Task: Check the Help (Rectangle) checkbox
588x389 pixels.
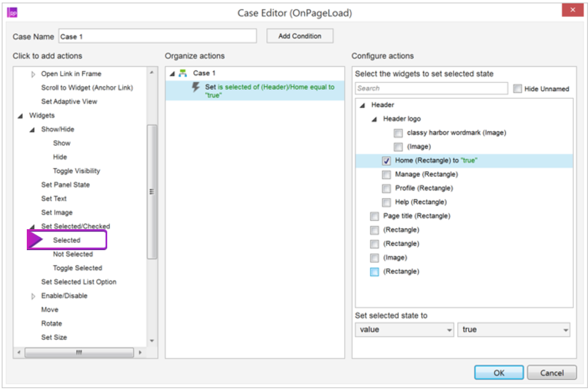Action: 386,202
